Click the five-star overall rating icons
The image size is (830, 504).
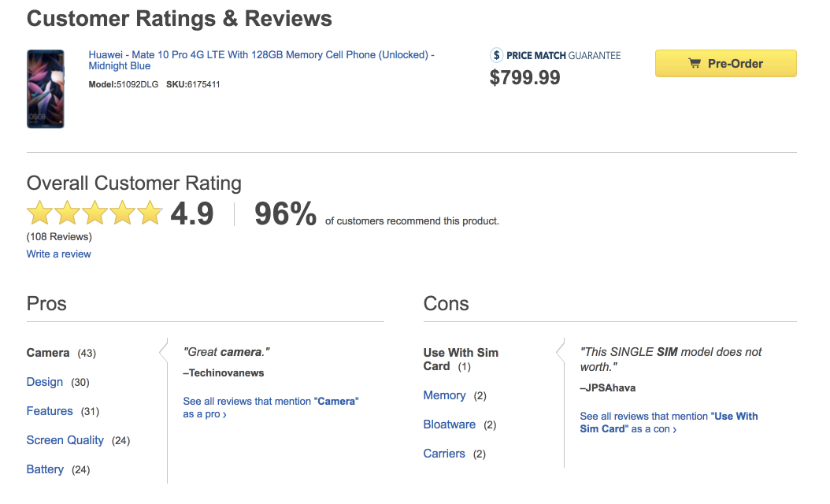tap(94, 213)
